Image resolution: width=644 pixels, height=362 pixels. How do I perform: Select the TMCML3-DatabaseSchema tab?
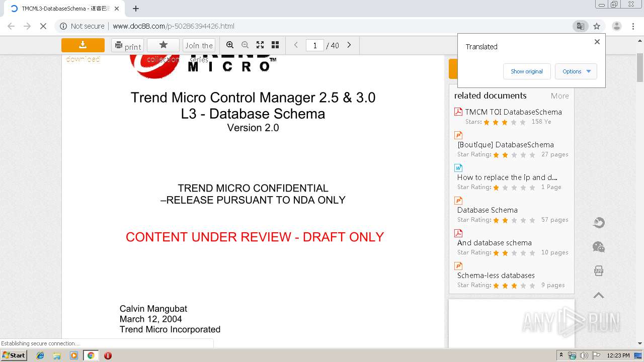(x=63, y=9)
